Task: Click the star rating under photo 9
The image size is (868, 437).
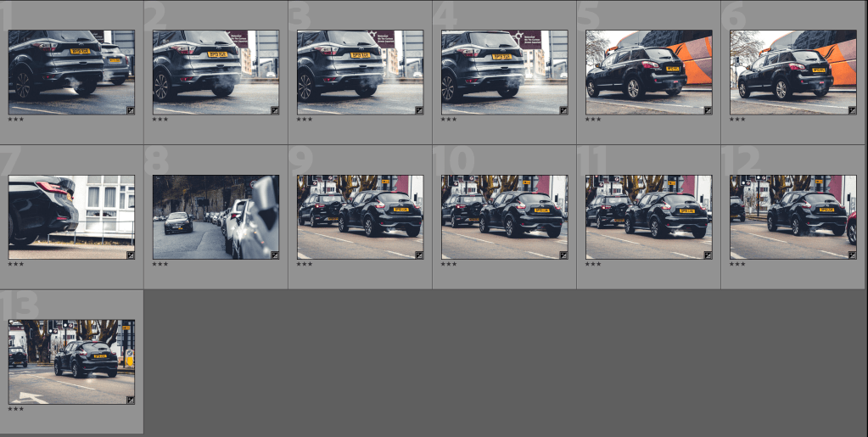Action: [305, 264]
